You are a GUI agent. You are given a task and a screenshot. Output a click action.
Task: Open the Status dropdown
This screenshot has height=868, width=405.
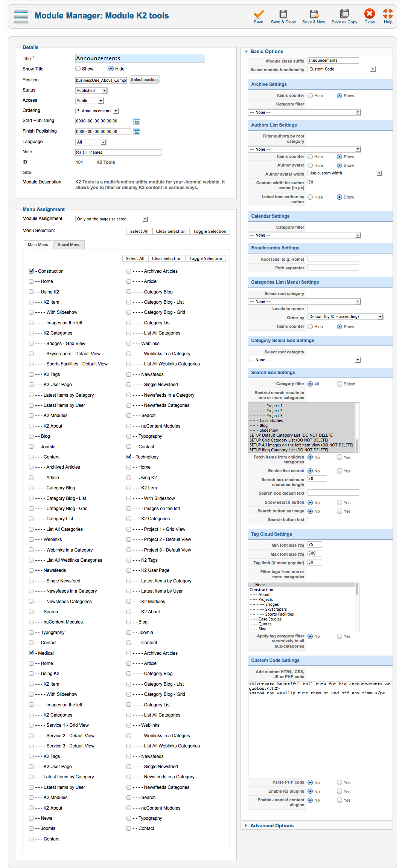pyautogui.click(x=91, y=90)
